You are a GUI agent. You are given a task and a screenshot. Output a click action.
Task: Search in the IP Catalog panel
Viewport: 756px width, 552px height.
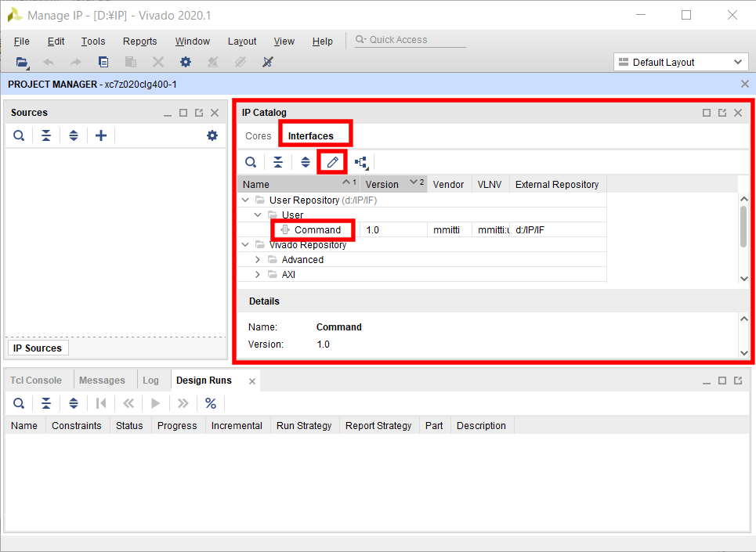pyautogui.click(x=251, y=162)
